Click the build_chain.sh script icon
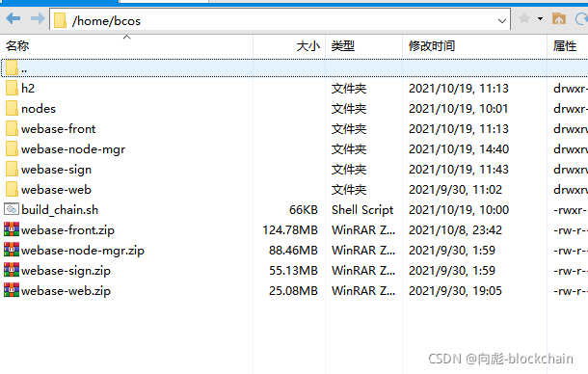Image resolution: width=588 pixels, height=374 pixels. [x=12, y=209]
